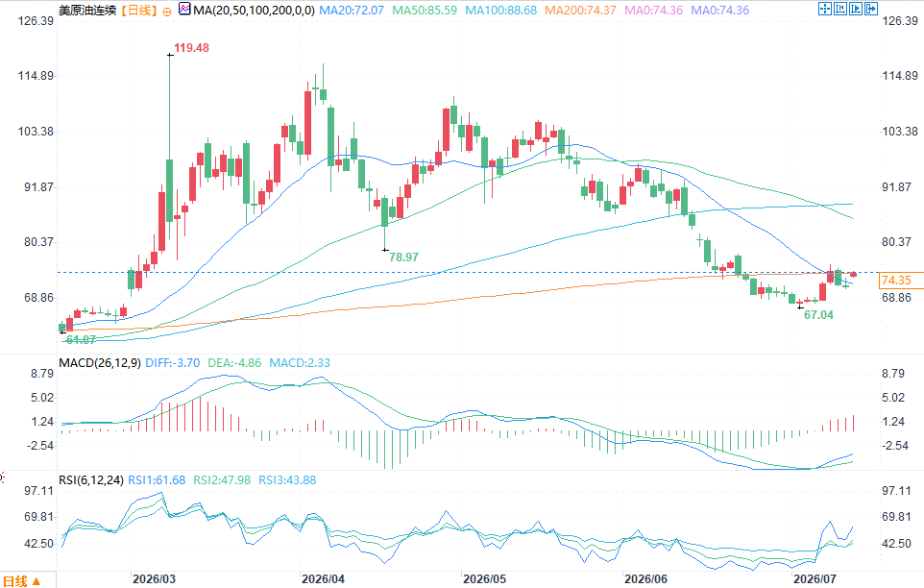Open the MA(20,50,100,200,0,0) indicator settings

(x=254, y=11)
